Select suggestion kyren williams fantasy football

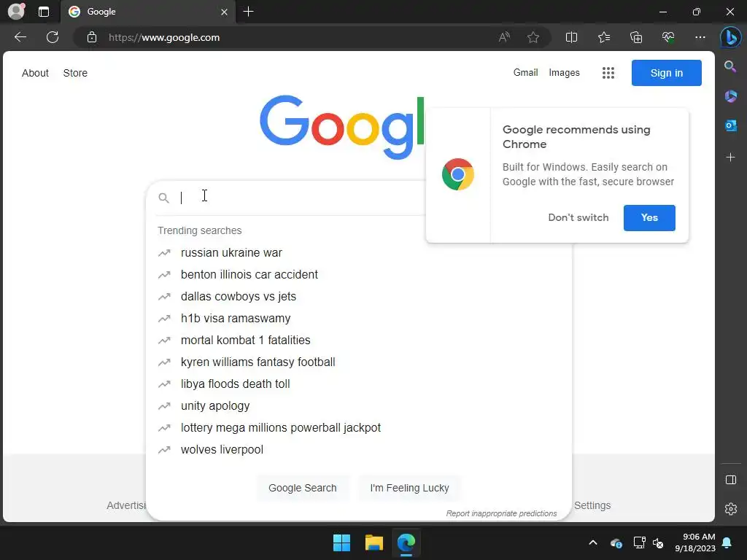(359, 362)
